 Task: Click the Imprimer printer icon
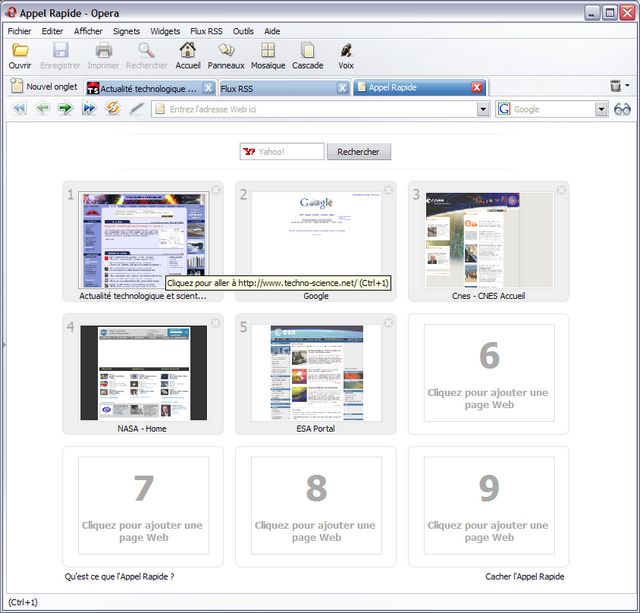coord(104,50)
